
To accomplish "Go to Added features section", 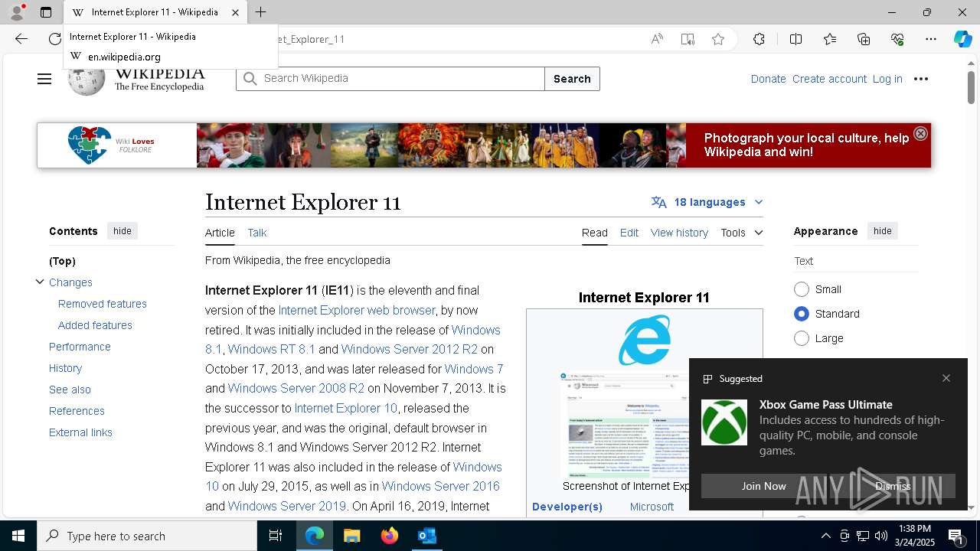I will click(95, 325).
